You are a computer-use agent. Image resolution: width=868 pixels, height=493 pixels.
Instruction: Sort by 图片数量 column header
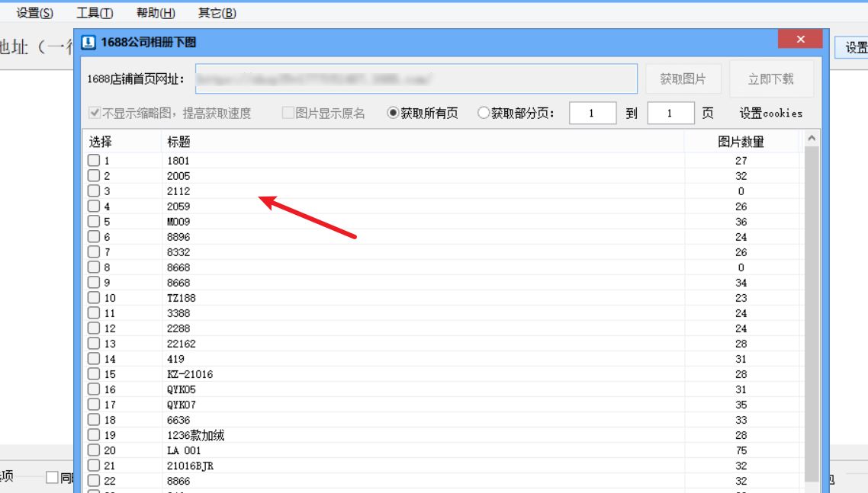[x=741, y=142]
